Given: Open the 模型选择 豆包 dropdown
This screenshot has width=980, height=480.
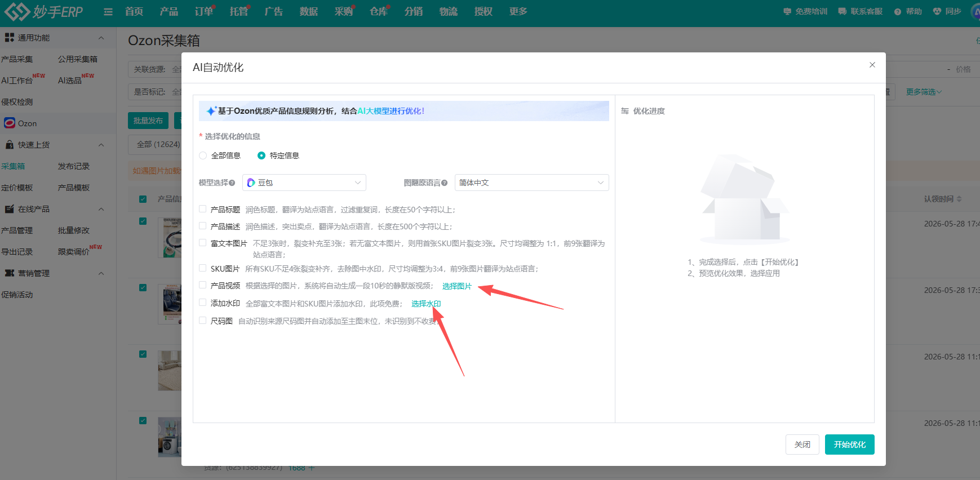Looking at the screenshot, I should click(x=304, y=183).
